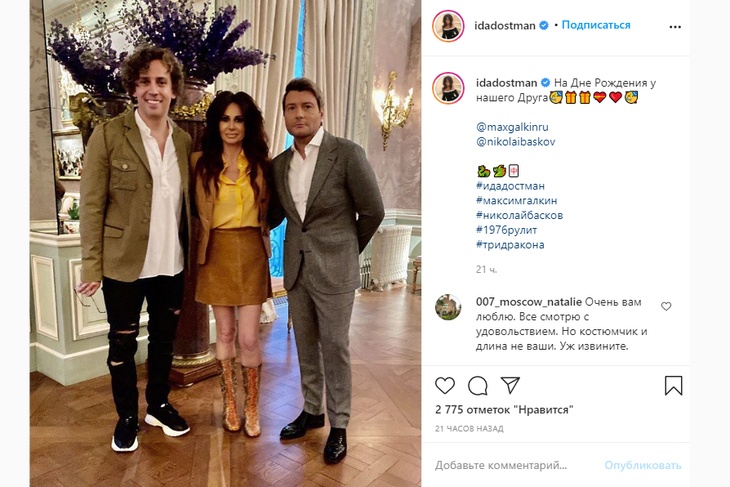Open the @maxgalkinru mention
Viewport: 730px width, 487px height.
coord(512,127)
